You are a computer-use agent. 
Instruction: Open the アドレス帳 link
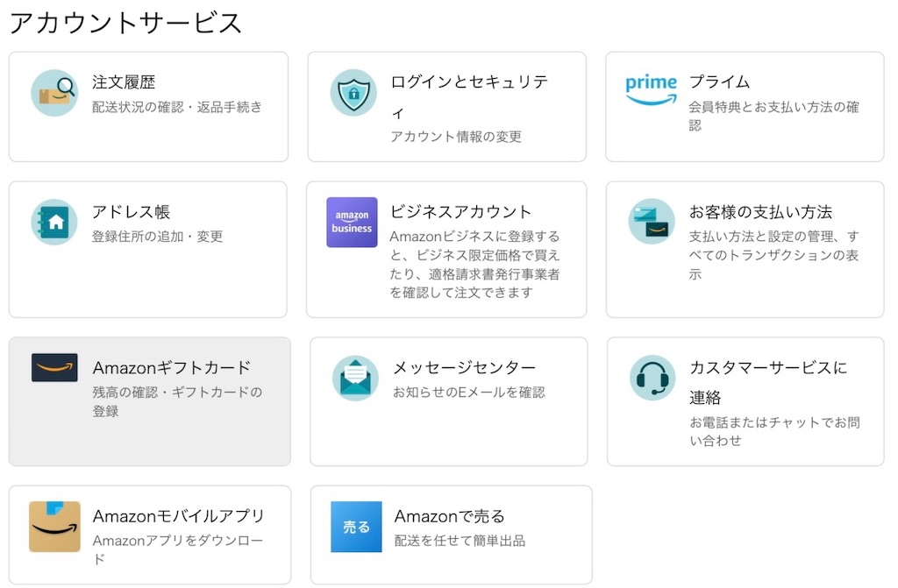[x=131, y=212]
